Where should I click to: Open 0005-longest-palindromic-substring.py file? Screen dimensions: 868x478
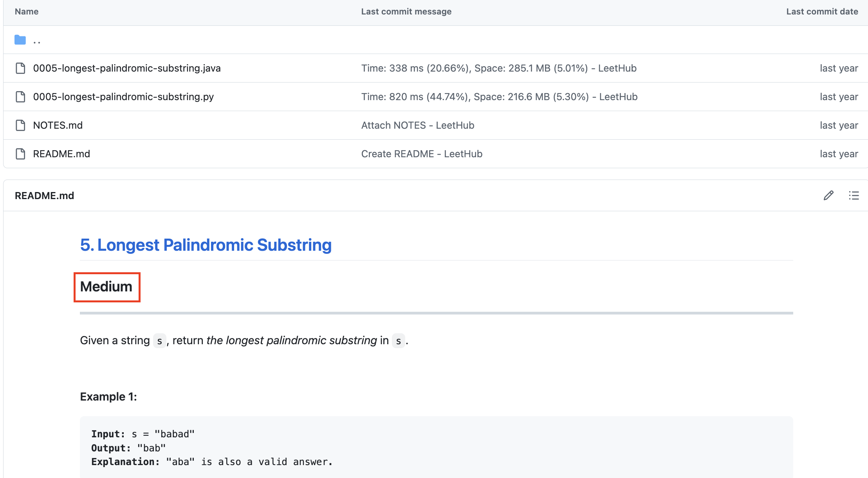coord(123,97)
